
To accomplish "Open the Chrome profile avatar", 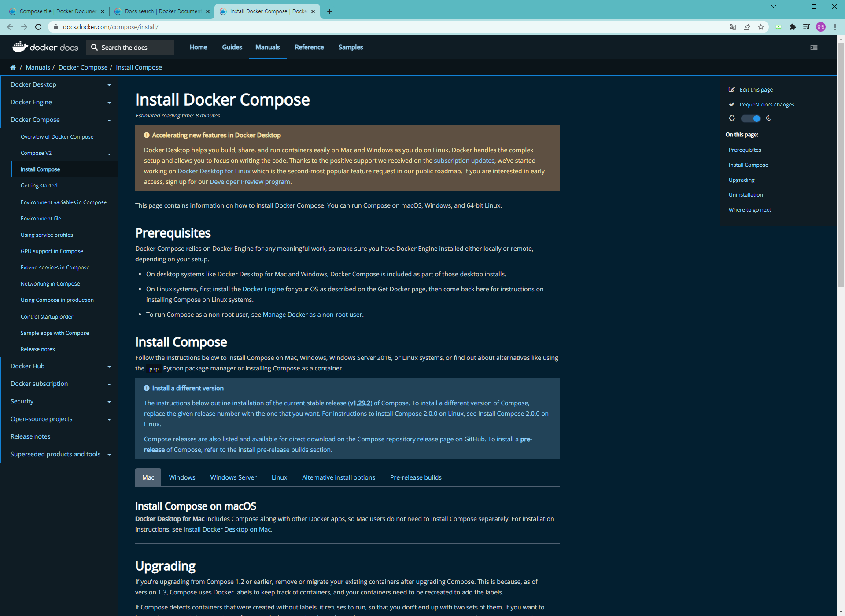I will (x=821, y=27).
